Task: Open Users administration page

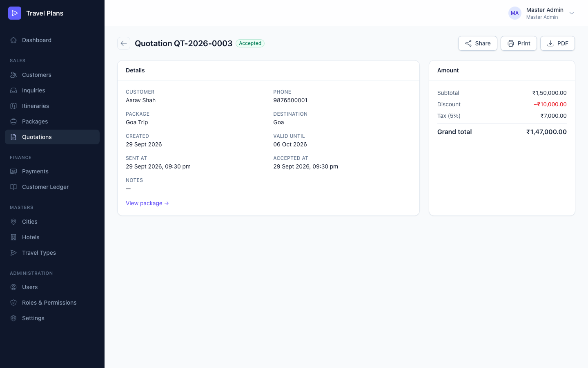Action: click(52, 287)
